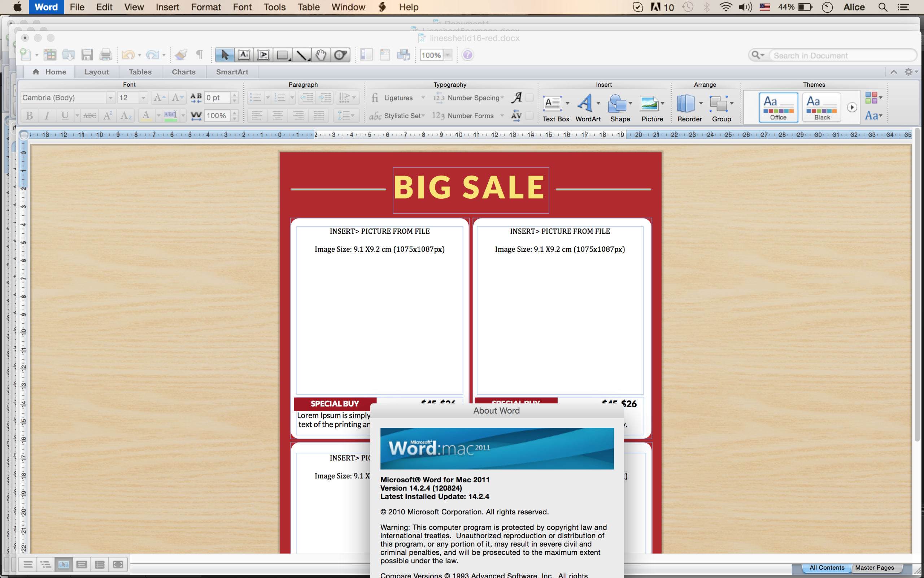This screenshot has height=578, width=924.
Task: Switch to the Tables ribbon tab
Action: (x=140, y=72)
